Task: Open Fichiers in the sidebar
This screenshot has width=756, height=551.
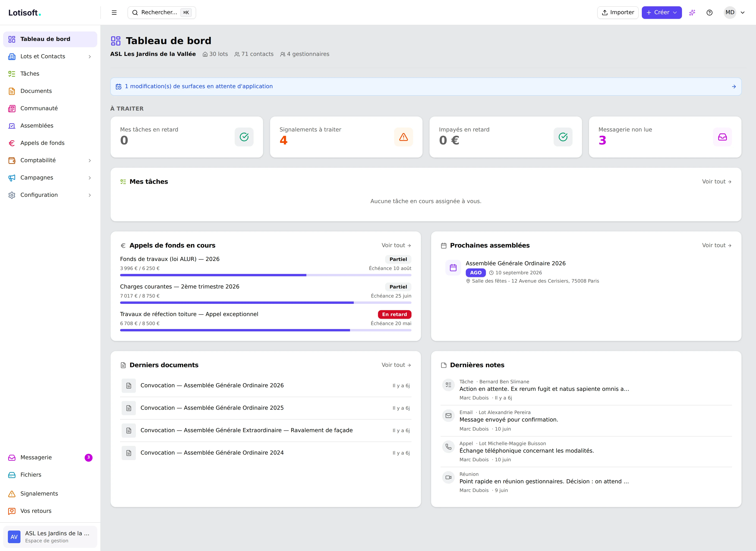Action: tap(50, 475)
